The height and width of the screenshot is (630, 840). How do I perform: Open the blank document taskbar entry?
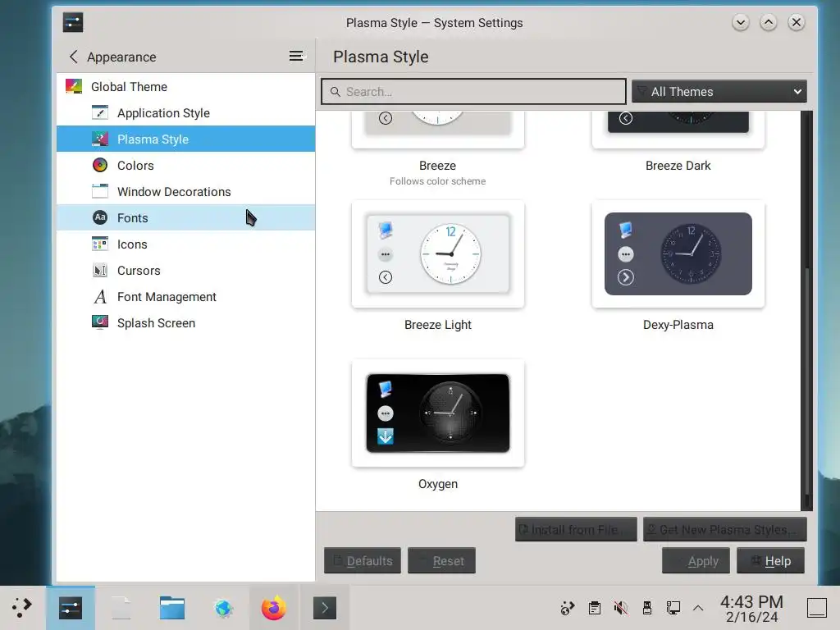[x=121, y=608]
